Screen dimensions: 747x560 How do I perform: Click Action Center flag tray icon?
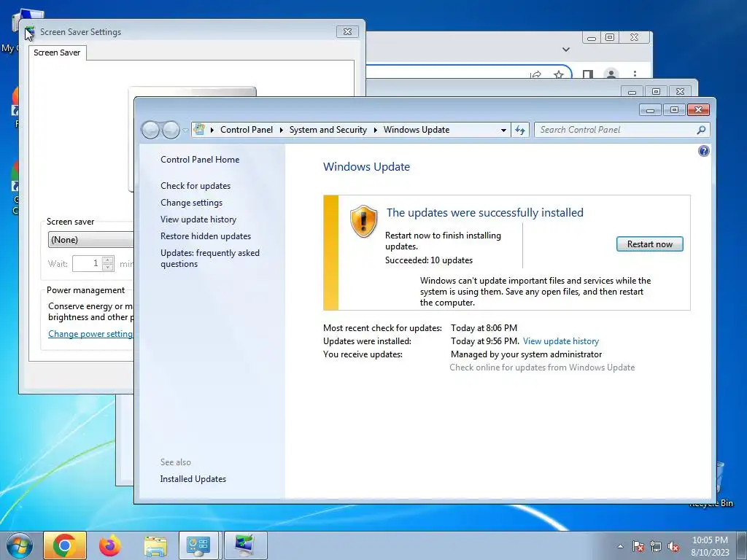(x=638, y=546)
